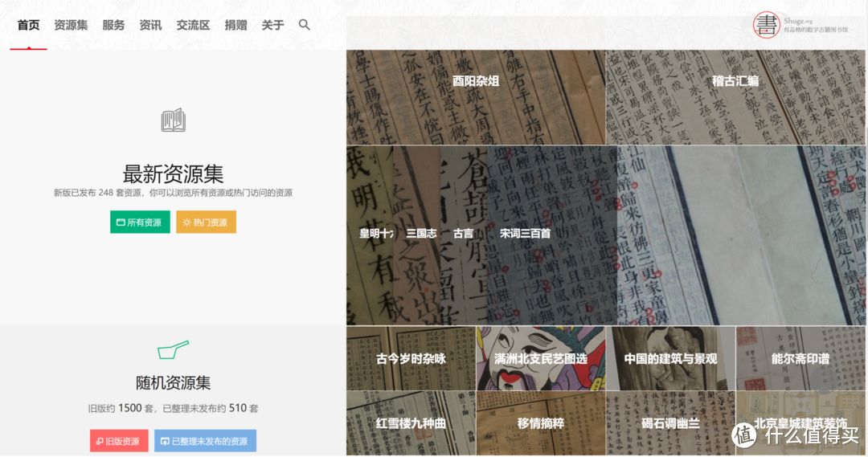
Task: Open the 服务 menu item
Action: pos(113,25)
